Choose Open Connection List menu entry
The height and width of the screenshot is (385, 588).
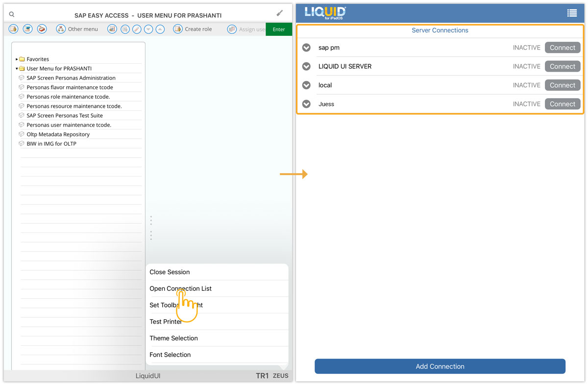pyautogui.click(x=217, y=288)
